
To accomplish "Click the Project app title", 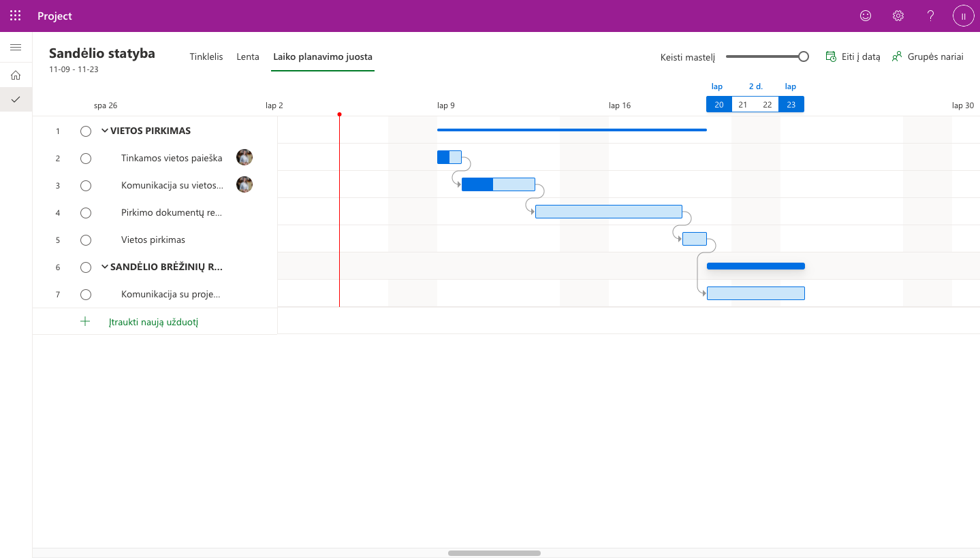I will (x=54, y=16).
